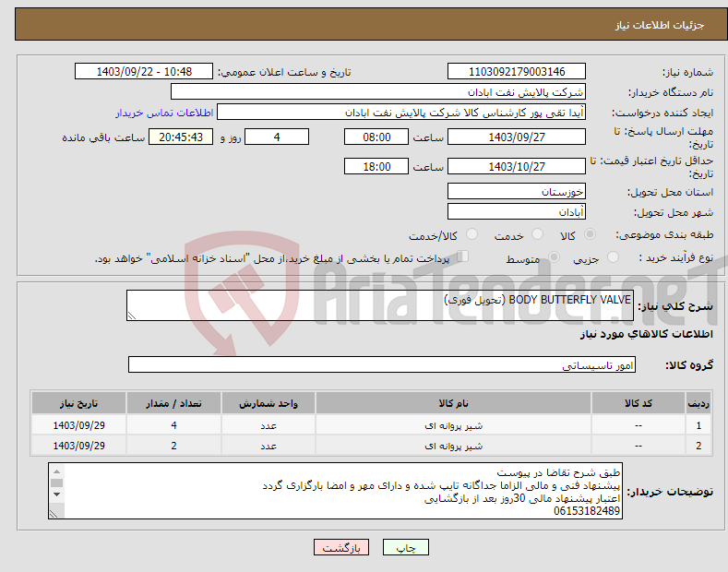728x572 pixels.
Task: Open اطلاعات تماس خریدار link
Action: click(x=164, y=113)
